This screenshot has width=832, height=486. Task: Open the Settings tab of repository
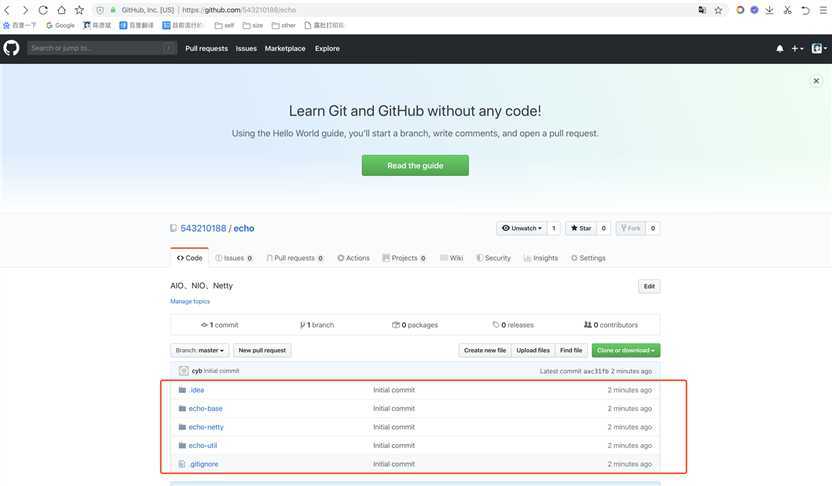click(588, 258)
